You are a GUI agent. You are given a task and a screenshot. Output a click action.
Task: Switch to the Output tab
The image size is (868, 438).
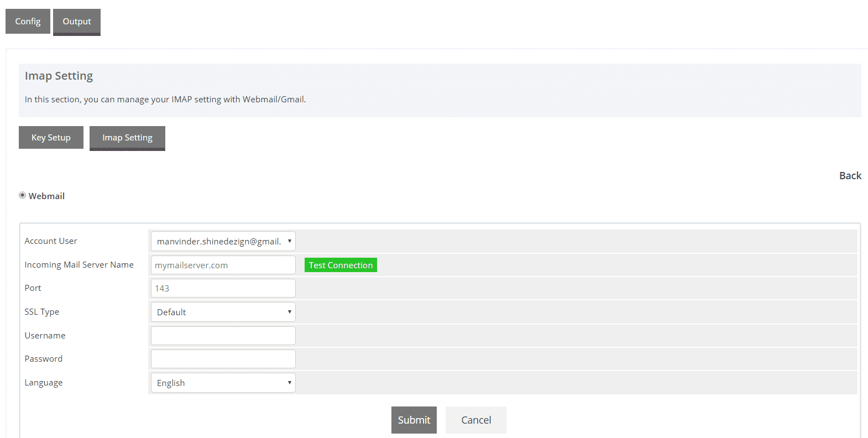[76, 22]
